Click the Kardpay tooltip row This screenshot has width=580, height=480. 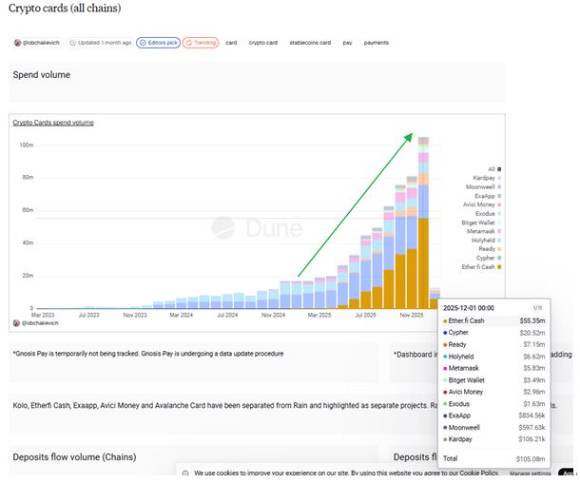pos(494,439)
